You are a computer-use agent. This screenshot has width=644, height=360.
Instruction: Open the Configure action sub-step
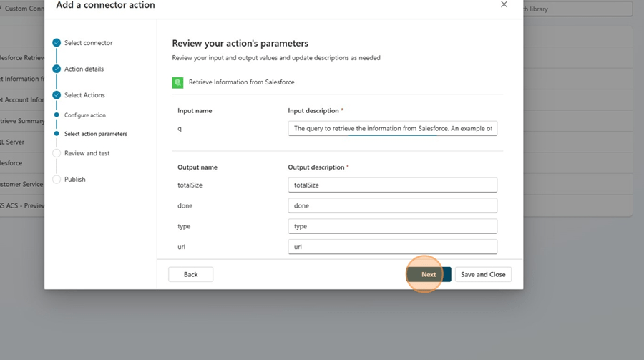click(84, 115)
